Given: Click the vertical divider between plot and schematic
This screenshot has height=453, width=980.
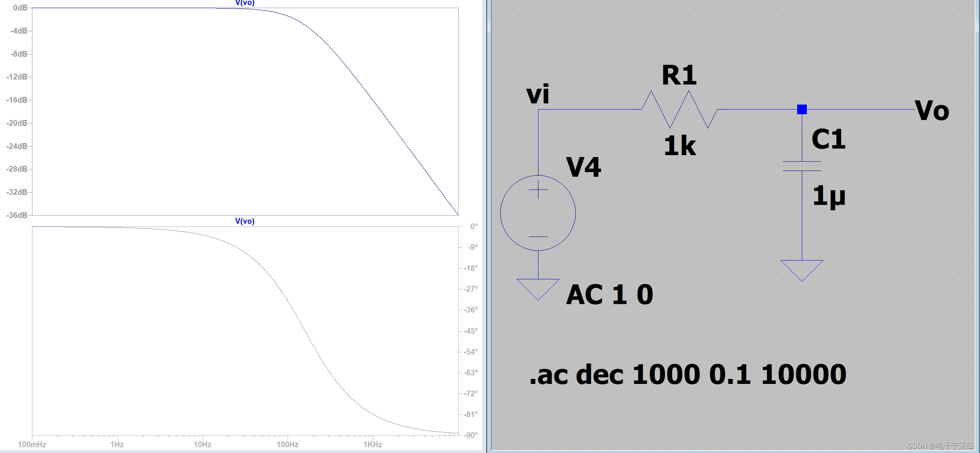Looking at the screenshot, I should coord(487,226).
